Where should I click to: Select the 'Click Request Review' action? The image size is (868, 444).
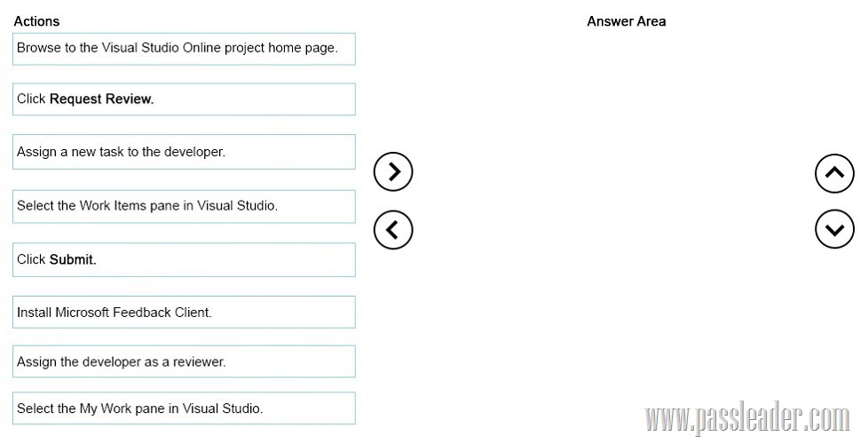184,99
